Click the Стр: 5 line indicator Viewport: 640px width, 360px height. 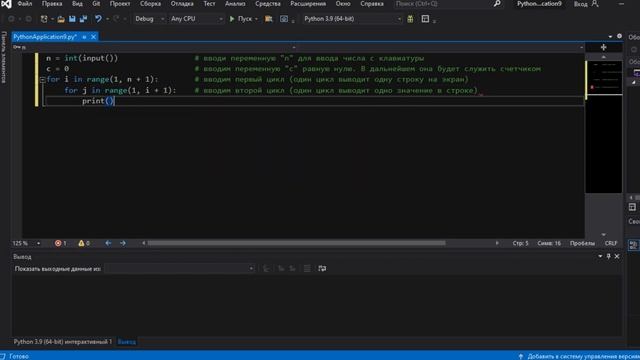point(520,243)
